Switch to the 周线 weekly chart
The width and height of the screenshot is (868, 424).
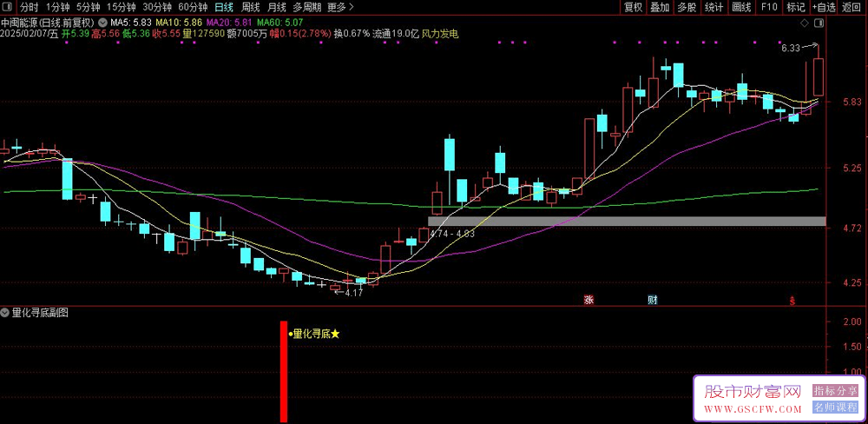pos(251,7)
